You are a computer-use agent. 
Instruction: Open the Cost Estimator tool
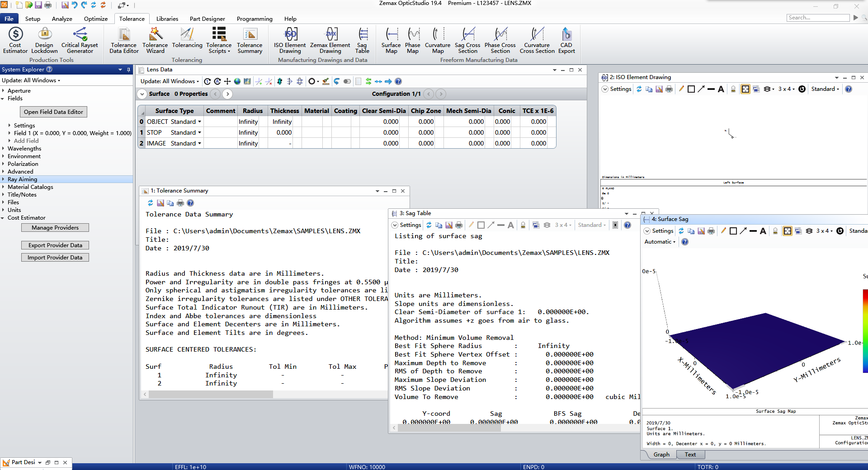click(x=15, y=40)
